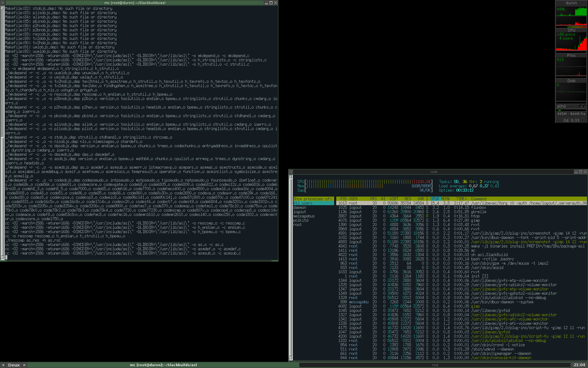Sort htop by TIME+ column header
This screenshot has width=588, height=368.
tap(462, 199)
